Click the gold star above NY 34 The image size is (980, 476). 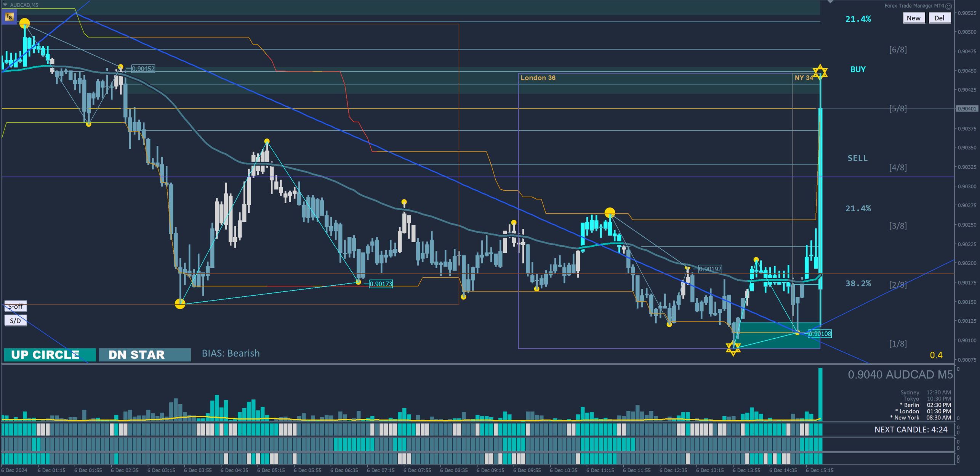(820, 71)
